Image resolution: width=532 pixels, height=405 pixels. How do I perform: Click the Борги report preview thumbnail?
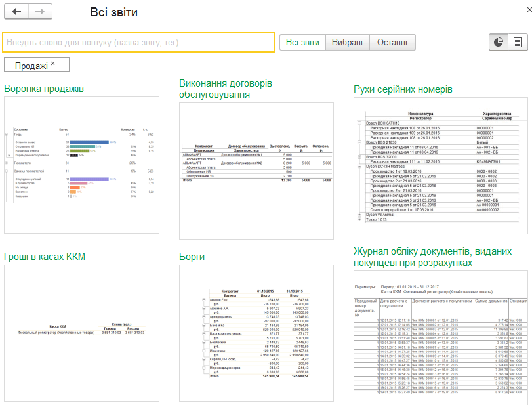pos(256,333)
